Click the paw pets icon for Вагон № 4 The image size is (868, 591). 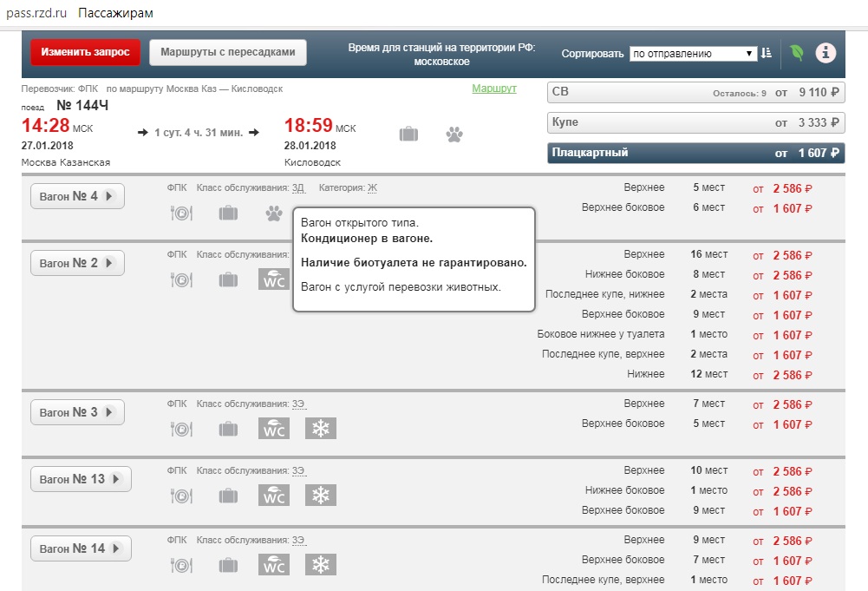(x=274, y=213)
